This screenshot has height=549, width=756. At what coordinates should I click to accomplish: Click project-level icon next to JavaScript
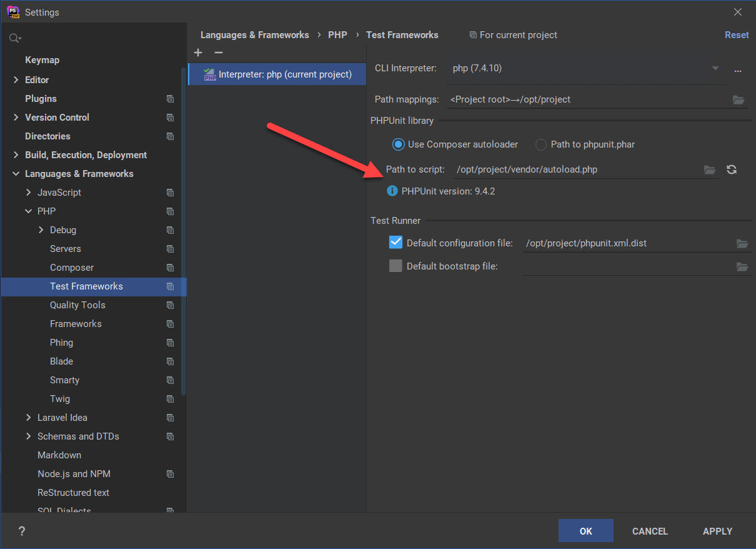pos(170,193)
